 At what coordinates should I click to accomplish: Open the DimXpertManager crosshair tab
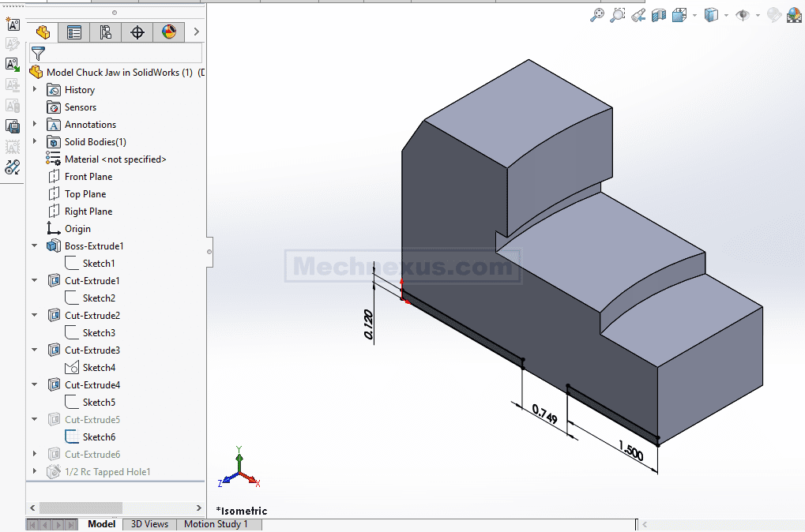(x=137, y=32)
